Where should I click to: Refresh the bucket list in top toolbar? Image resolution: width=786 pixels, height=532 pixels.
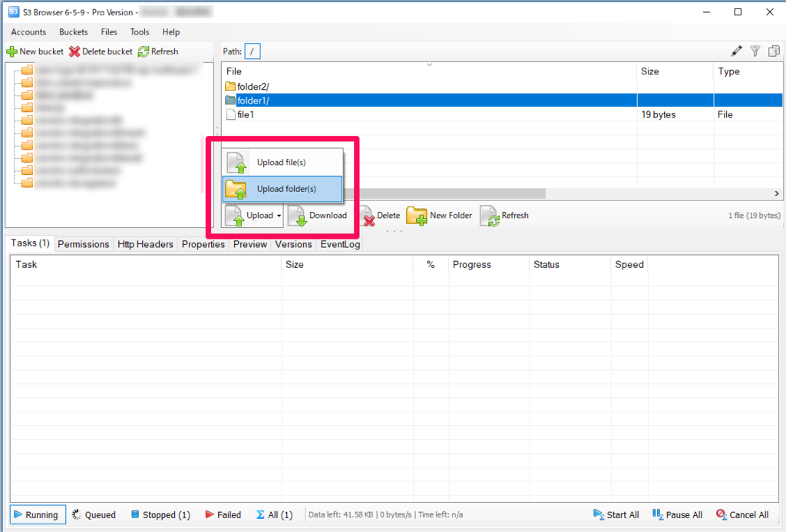(158, 51)
